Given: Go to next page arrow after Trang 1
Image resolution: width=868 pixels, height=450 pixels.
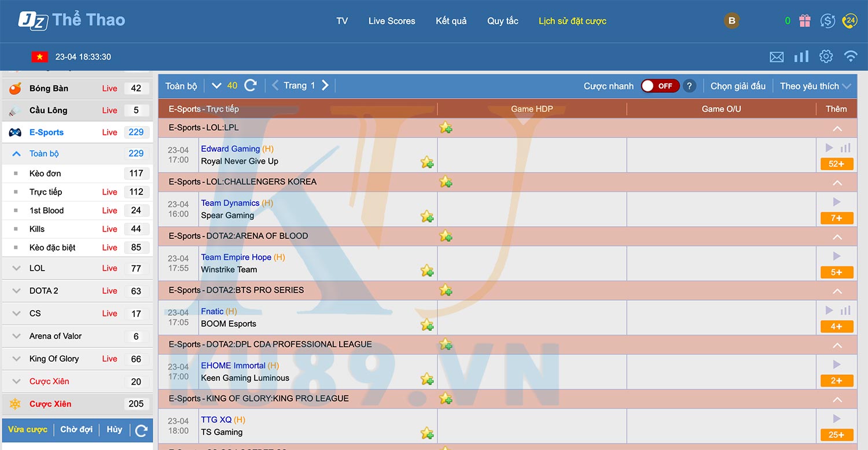Looking at the screenshot, I should click(325, 86).
